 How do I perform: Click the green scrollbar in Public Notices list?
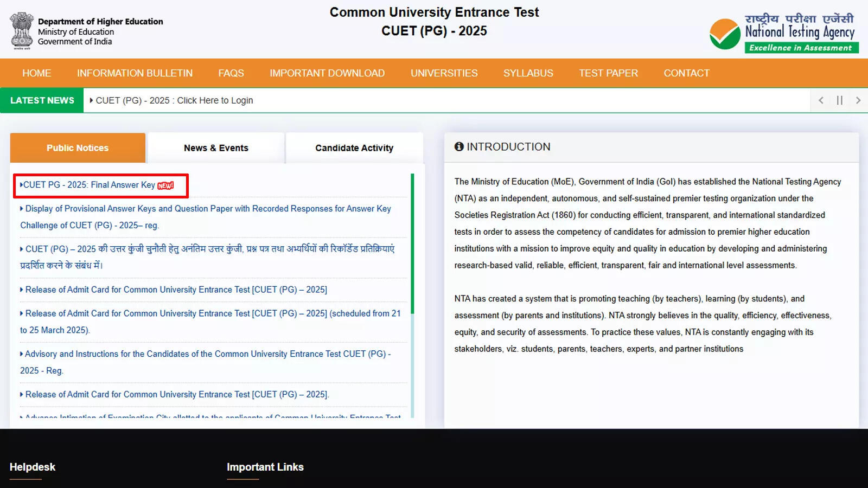pyautogui.click(x=412, y=243)
